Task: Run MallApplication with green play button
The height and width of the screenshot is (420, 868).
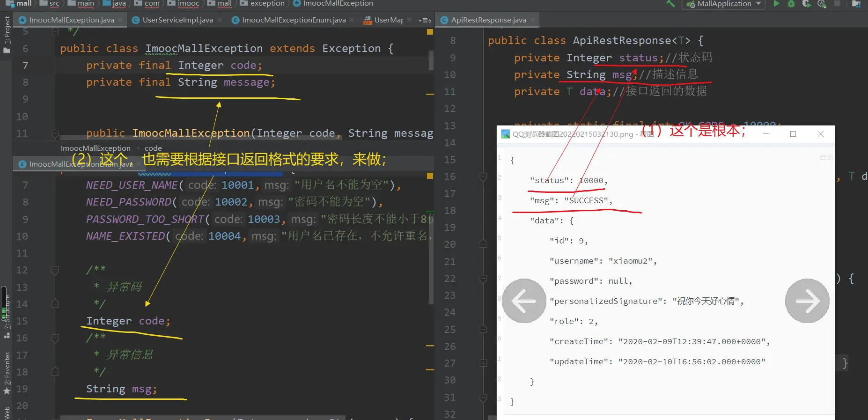Action: click(777, 4)
